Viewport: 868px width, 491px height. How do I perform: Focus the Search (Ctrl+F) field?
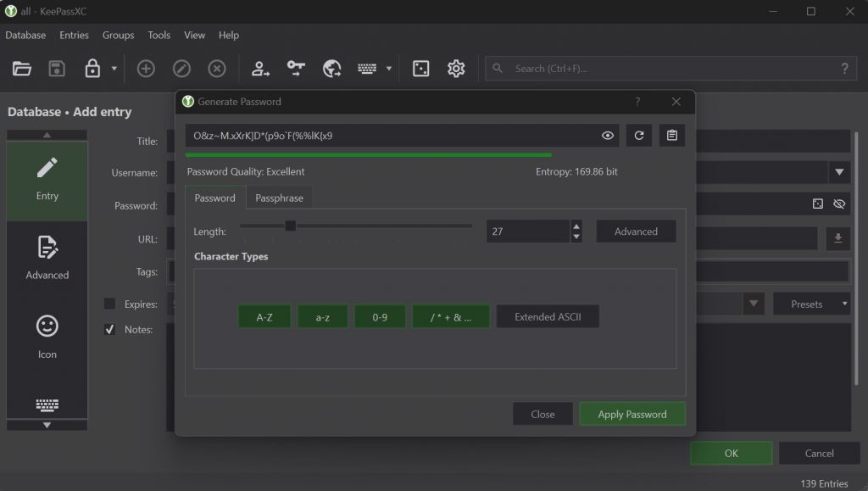(x=671, y=69)
